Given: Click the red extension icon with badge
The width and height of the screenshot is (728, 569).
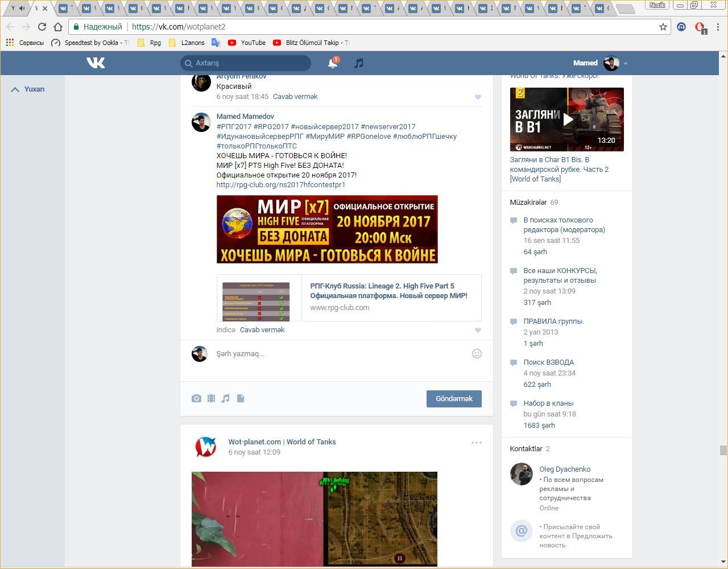Looking at the screenshot, I should pos(700,27).
